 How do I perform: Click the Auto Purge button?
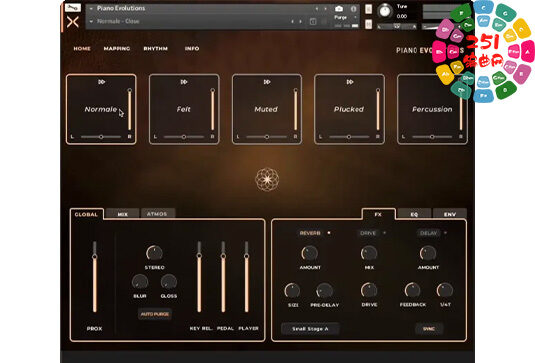click(155, 314)
